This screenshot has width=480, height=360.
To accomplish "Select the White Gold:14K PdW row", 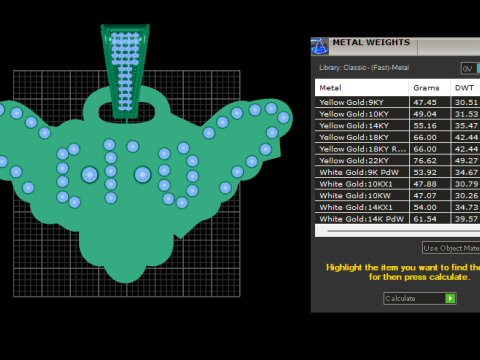I will pos(397,219).
